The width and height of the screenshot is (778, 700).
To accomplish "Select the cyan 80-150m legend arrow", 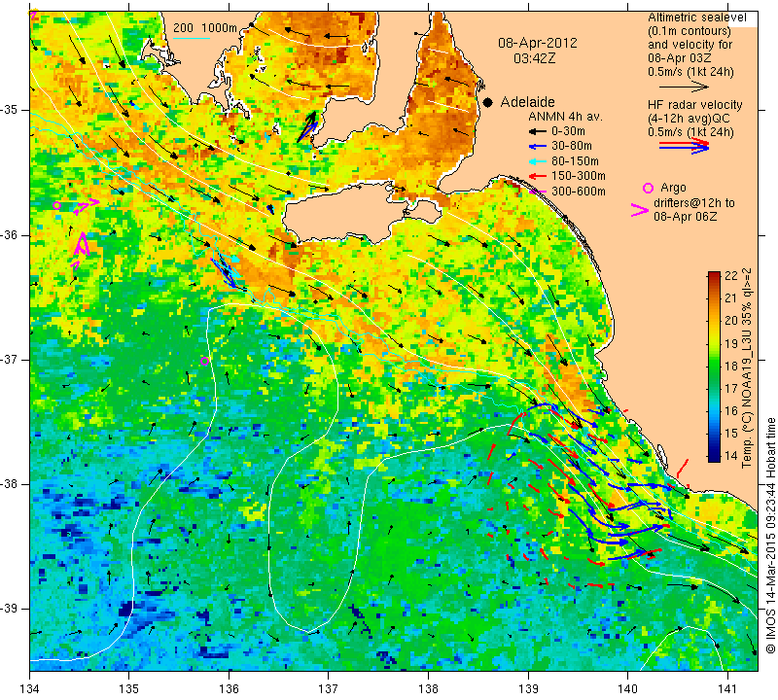I will point(537,161).
